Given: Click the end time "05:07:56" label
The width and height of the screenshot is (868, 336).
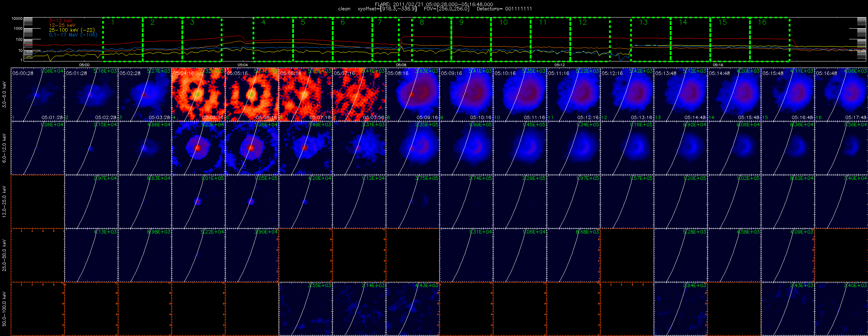Looking at the screenshot, I should pyautogui.click(x=374, y=118).
